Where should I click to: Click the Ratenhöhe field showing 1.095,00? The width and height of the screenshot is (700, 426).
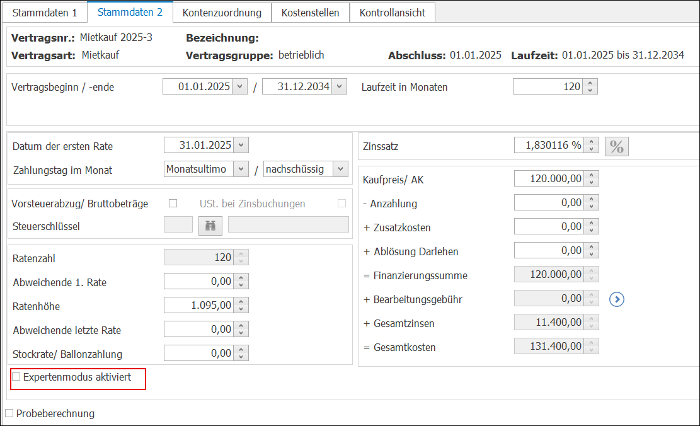pos(199,305)
